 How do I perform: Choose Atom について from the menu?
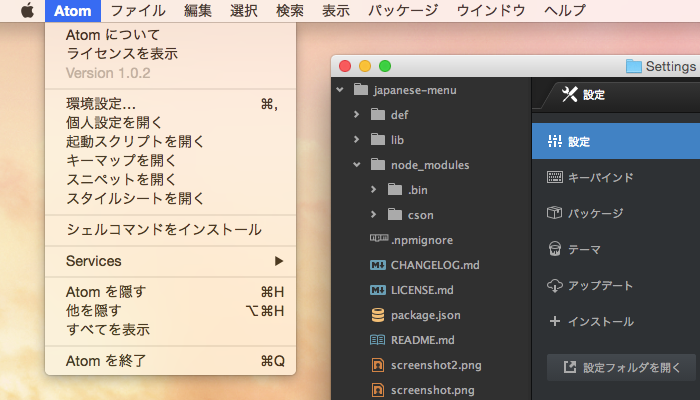(x=171, y=34)
